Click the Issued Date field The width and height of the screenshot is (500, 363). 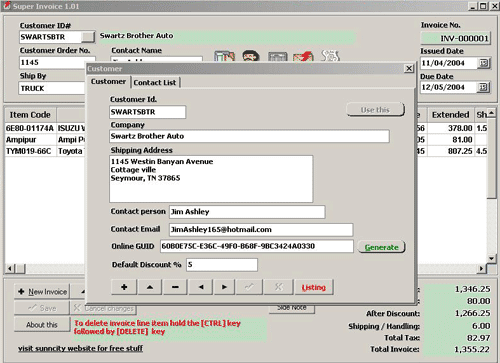click(x=449, y=63)
